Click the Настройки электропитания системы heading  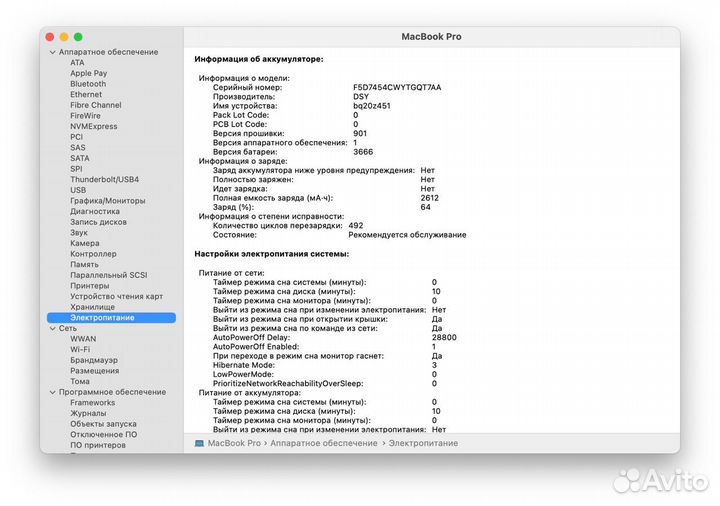(x=271, y=254)
